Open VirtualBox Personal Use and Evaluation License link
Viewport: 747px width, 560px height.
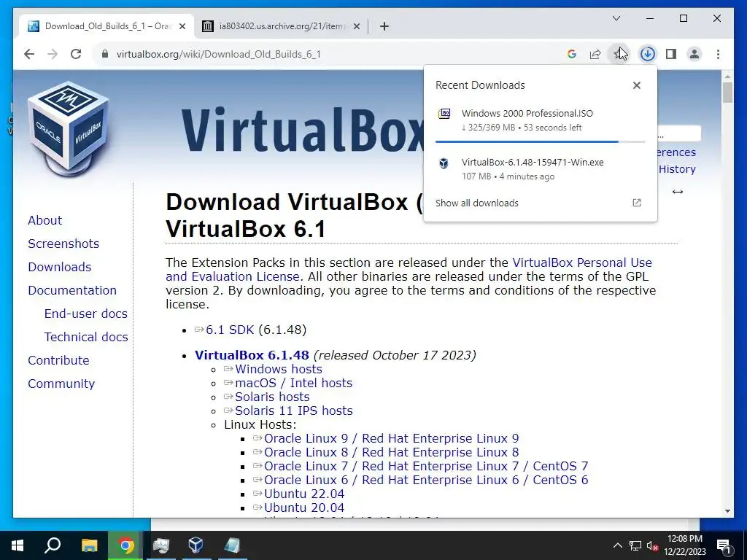pyautogui.click(x=581, y=262)
